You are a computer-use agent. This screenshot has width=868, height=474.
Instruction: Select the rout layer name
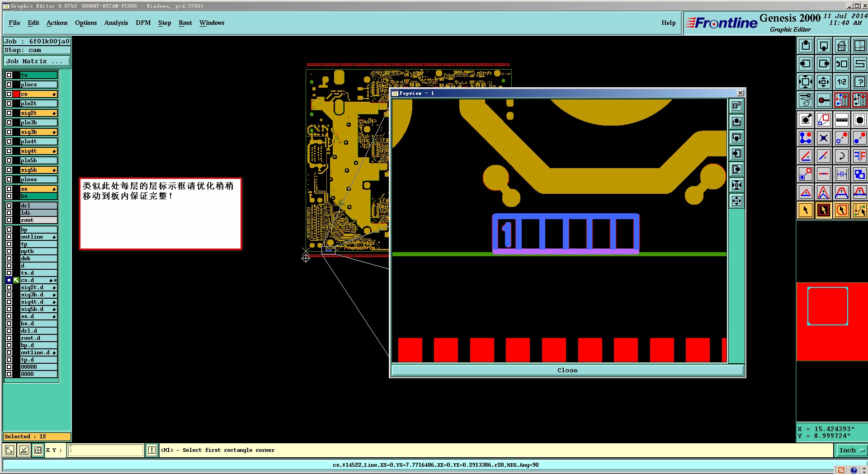point(38,220)
